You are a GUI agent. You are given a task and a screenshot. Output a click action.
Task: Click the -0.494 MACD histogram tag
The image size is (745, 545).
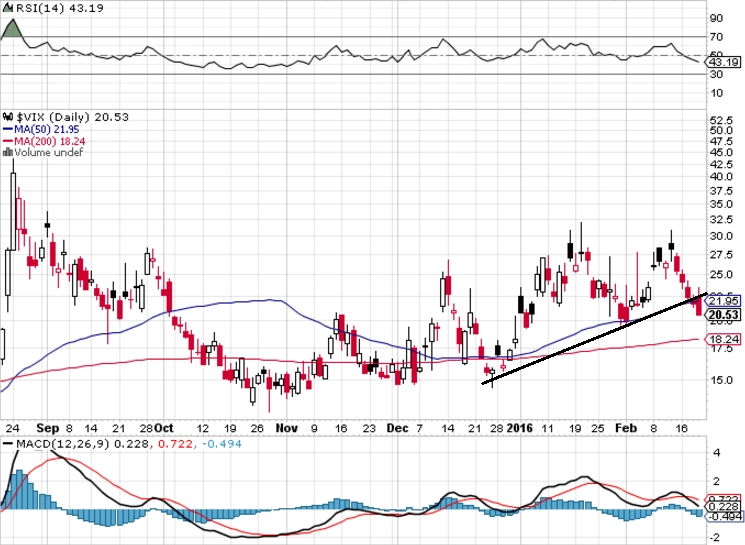pos(723,516)
